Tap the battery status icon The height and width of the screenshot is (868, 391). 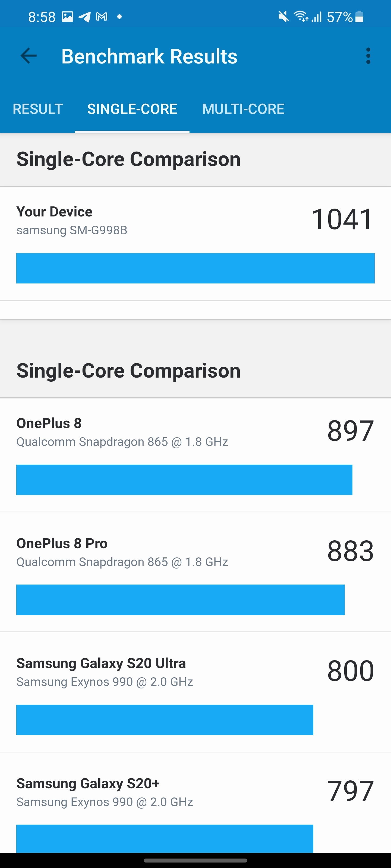tap(359, 17)
